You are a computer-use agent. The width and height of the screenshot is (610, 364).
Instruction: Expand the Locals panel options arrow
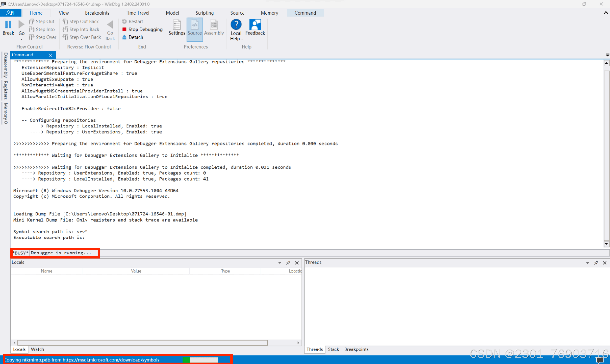(x=280, y=263)
